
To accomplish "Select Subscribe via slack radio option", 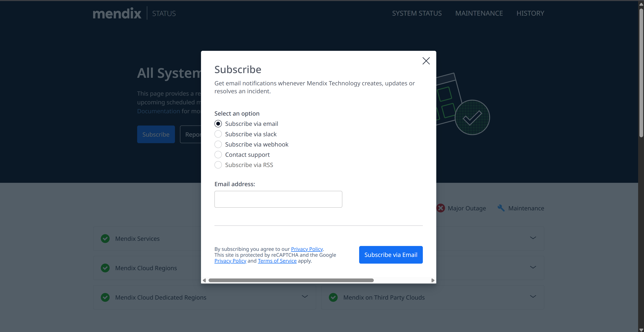I will (x=218, y=134).
